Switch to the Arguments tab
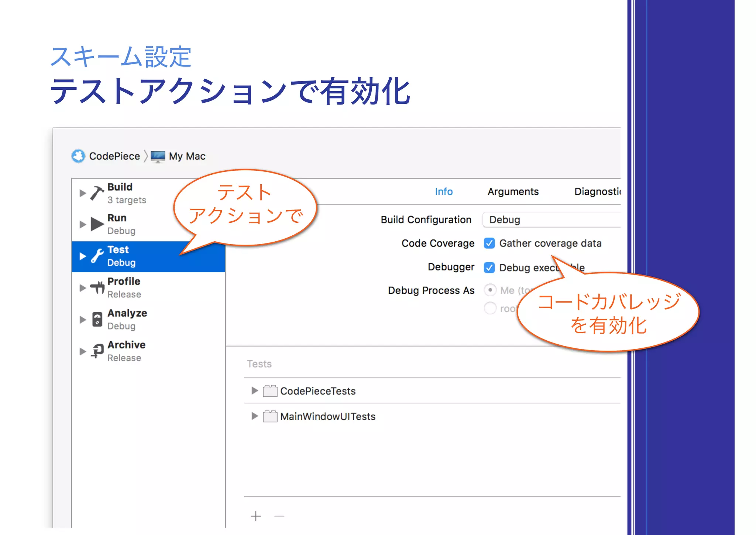 point(513,191)
